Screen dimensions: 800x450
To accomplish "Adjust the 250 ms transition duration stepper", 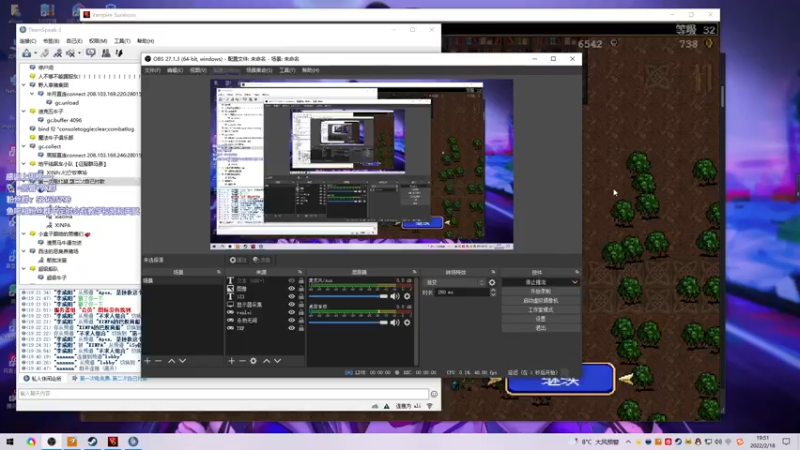I will 493,292.
